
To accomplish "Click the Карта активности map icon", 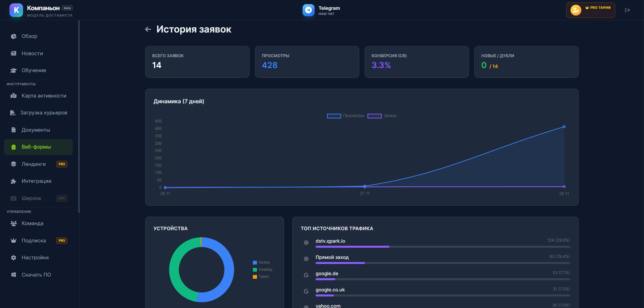I will pos(14,96).
